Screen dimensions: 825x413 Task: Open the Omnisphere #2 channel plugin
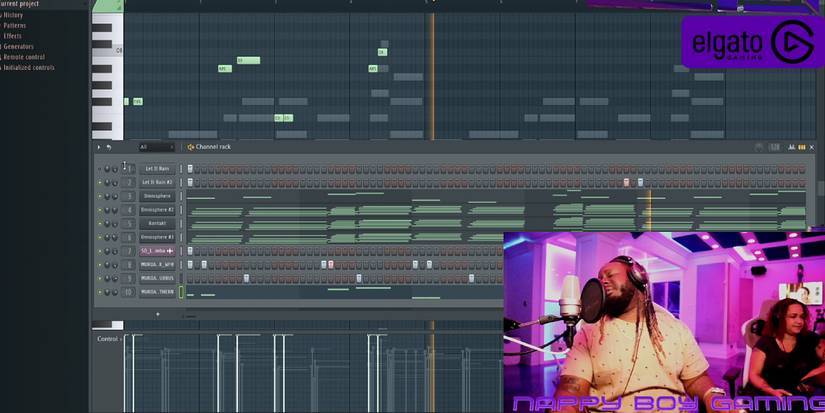157,210
